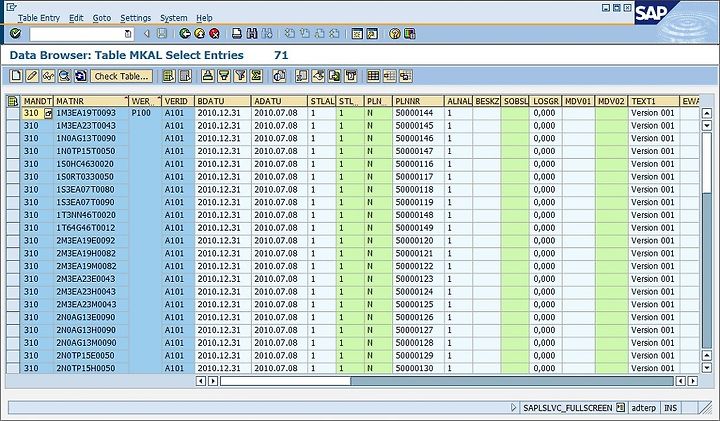Screen dimensions: 720x421
Task: Click into the command field input
Action: click(x=76, y=34)
